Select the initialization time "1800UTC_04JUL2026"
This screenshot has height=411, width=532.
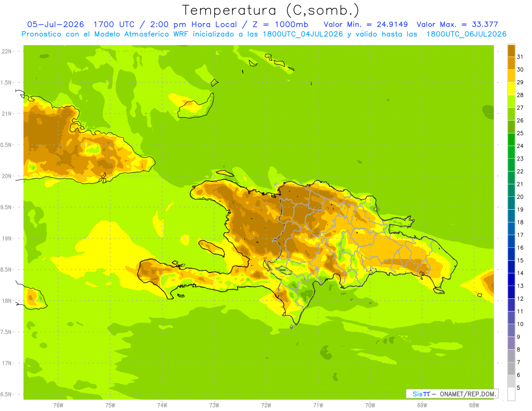pos(303,34)
